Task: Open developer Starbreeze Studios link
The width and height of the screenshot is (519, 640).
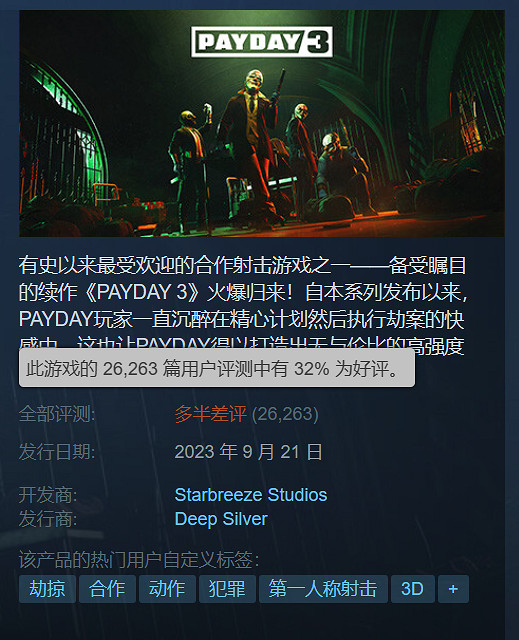Action: click(x=251, y=495)
